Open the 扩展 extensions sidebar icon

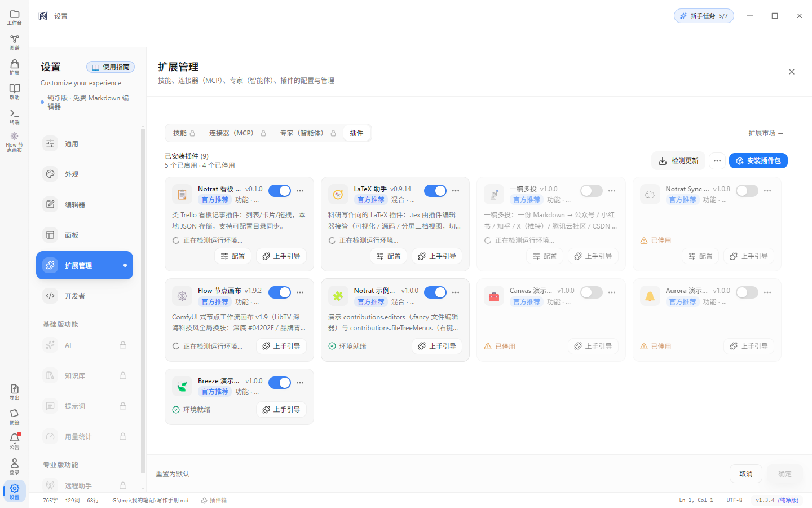click(x=15, y=67)
